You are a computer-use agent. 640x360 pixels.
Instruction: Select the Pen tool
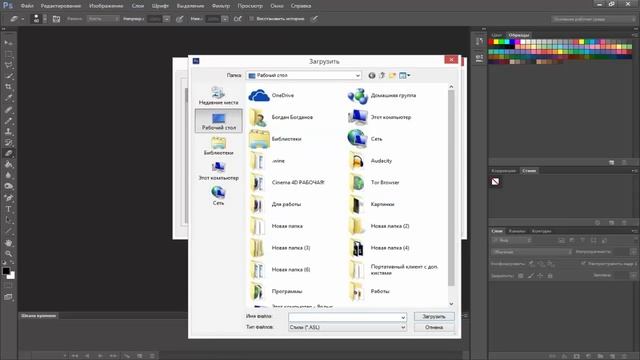(8, 198)
